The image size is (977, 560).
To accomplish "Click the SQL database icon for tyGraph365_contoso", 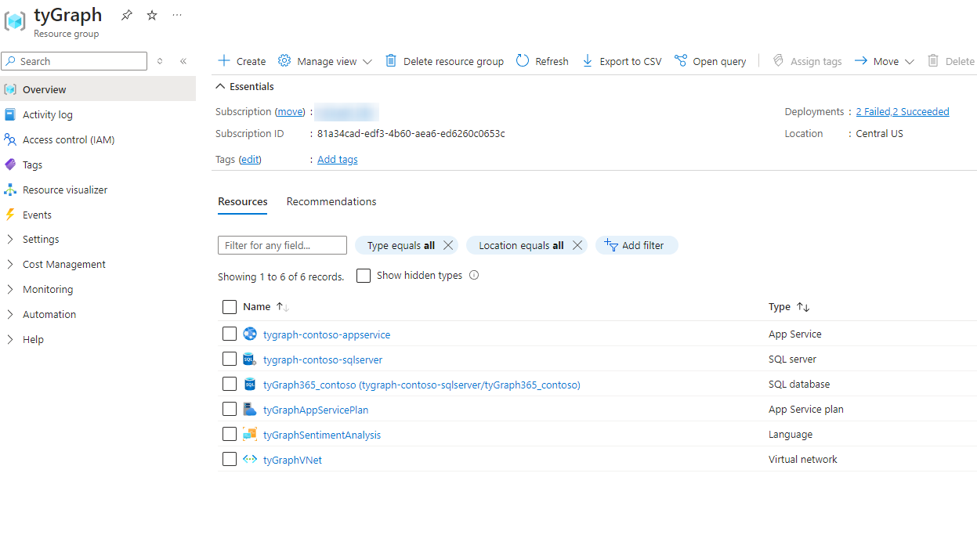I will pos(250,384).
